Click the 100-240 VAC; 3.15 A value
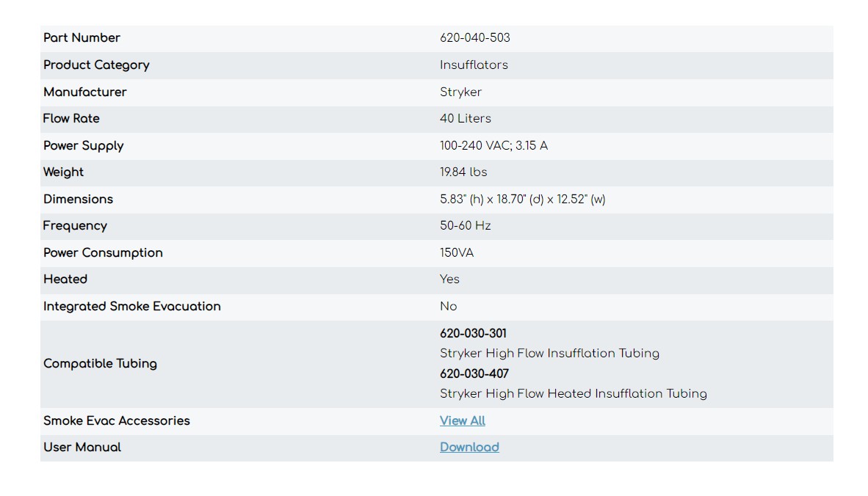868x496 pixels. point(493,146)
